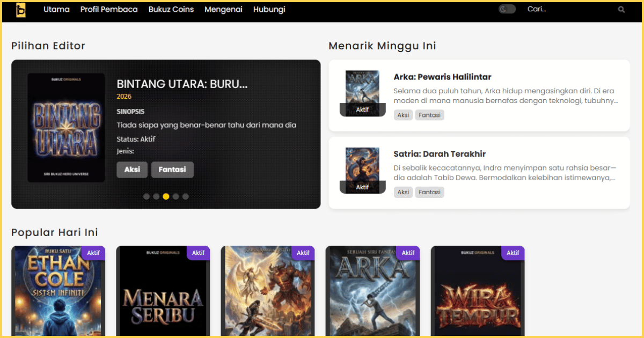This screenshot has width=644, height=338.
Task: Click Fantasi tag under Satria: Darah Terakhir
Action: tap(429, 192)
